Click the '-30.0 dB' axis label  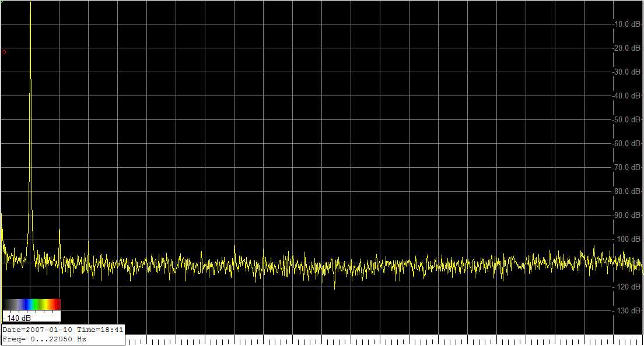tap(626, 72)
